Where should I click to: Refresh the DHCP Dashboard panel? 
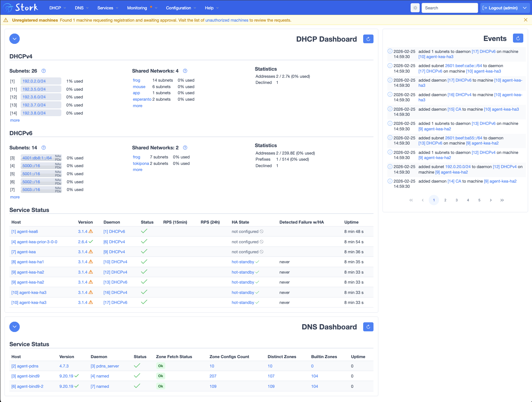[x=368, y=39]
